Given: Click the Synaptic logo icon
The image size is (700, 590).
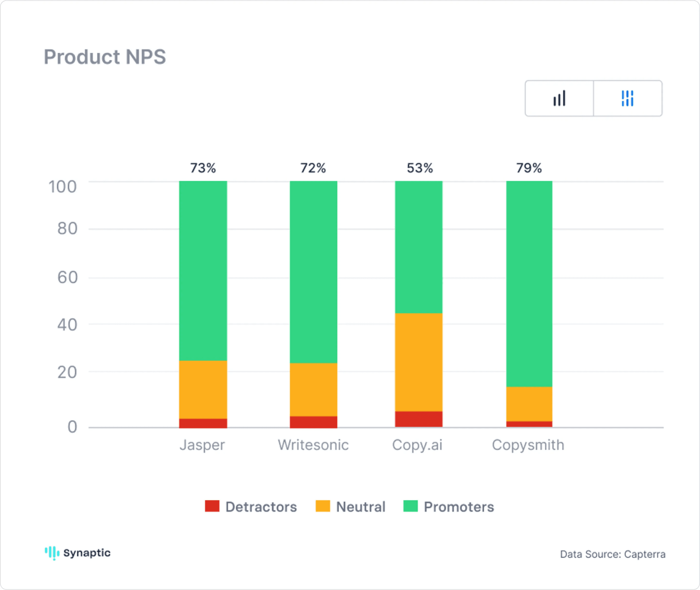Looking at the screenshot, I should coord(52,553).
